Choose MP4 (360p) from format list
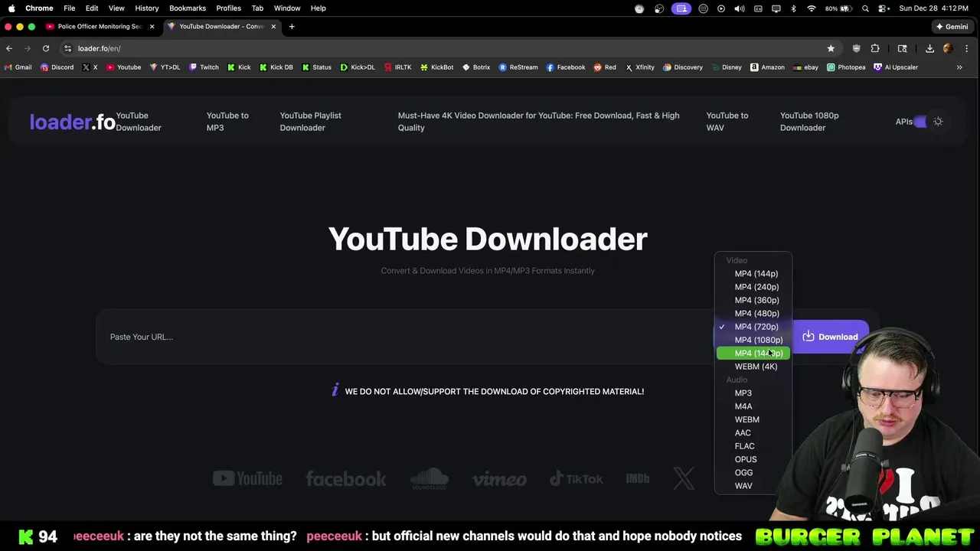 [753, 300]
